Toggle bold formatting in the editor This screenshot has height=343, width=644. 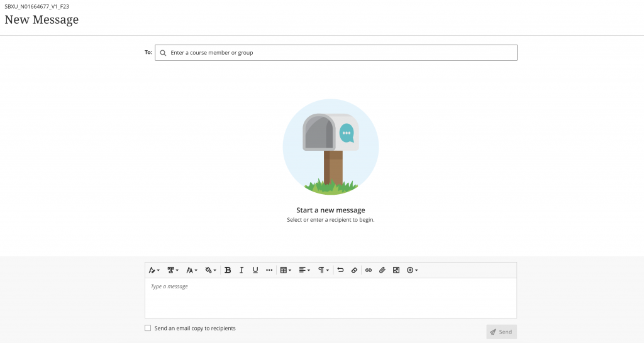[x=228, y=270]
